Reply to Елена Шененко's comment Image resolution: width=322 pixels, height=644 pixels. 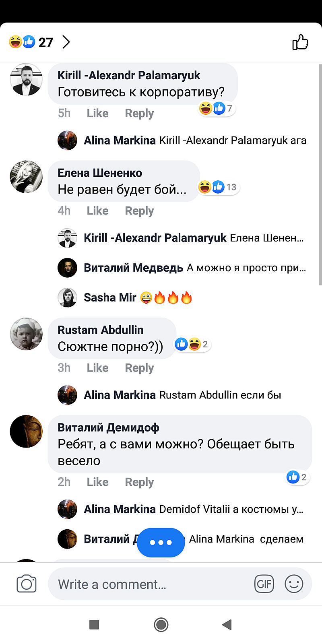tap(139, 211)
